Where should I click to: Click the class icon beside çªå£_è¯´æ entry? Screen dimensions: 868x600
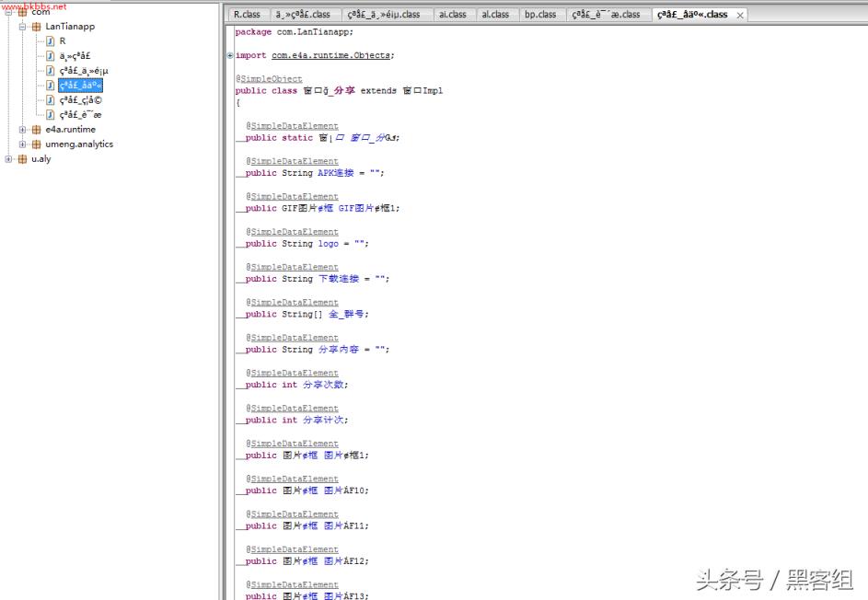[x=51, y=115]
